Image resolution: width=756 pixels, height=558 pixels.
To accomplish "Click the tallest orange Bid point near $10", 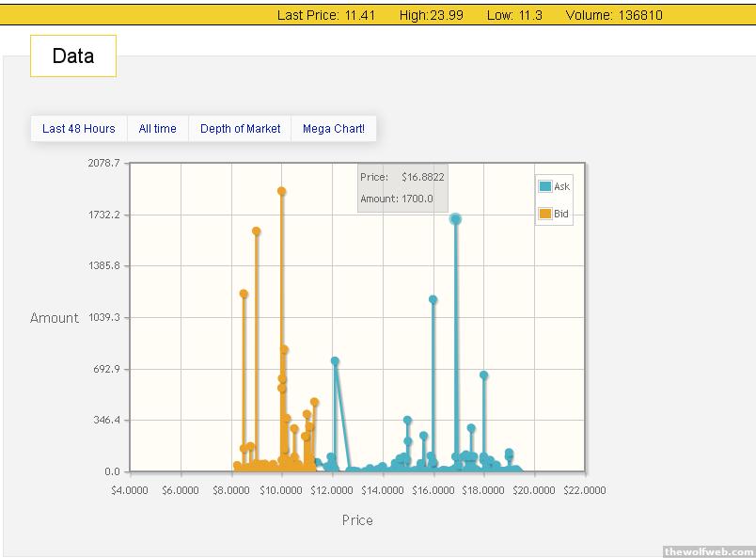I will (281, 192).
